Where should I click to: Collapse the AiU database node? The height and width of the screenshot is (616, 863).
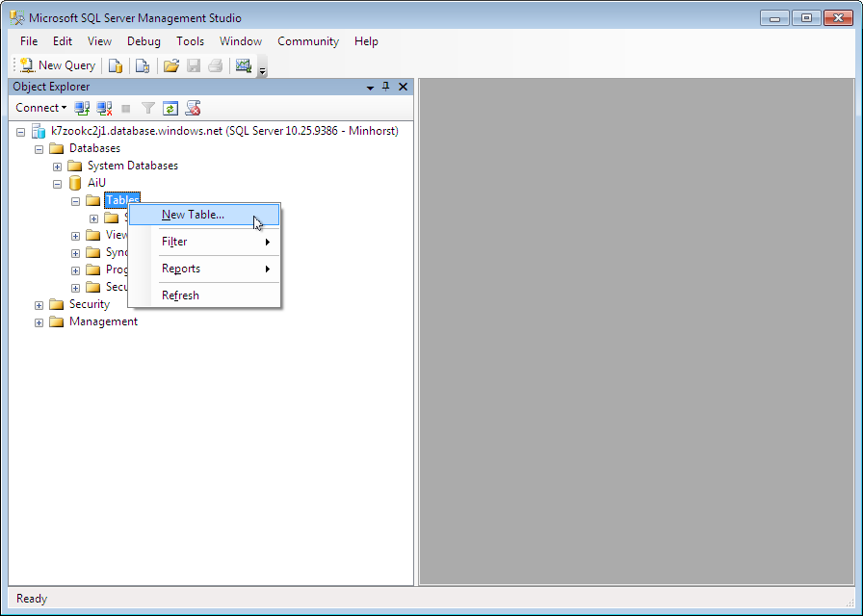click(58, 183)
